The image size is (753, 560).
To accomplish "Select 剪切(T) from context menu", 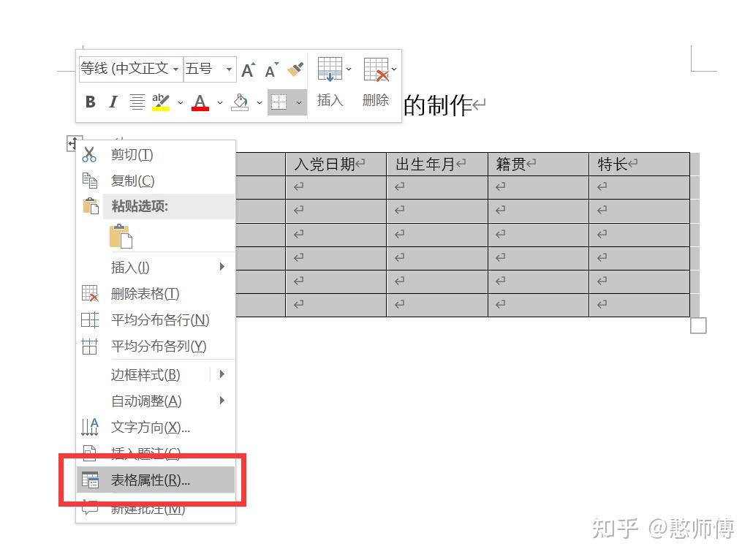I will coord(156,155).
